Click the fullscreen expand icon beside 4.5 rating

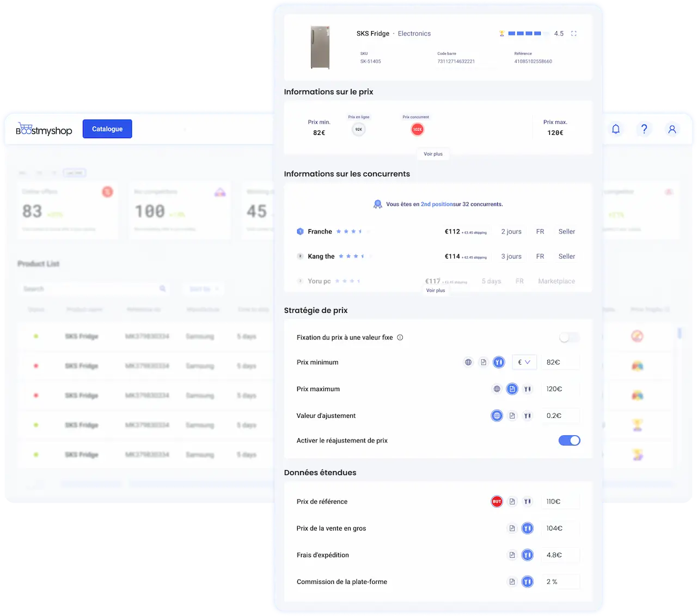[573, 34]
